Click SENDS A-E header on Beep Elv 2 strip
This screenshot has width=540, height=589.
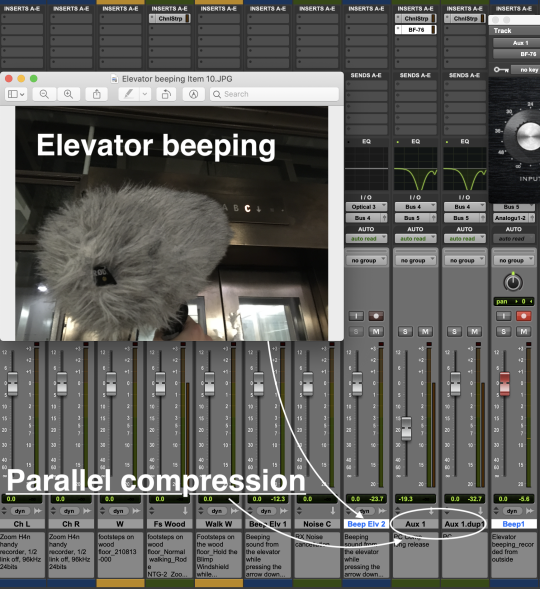[x=366, y=76]
